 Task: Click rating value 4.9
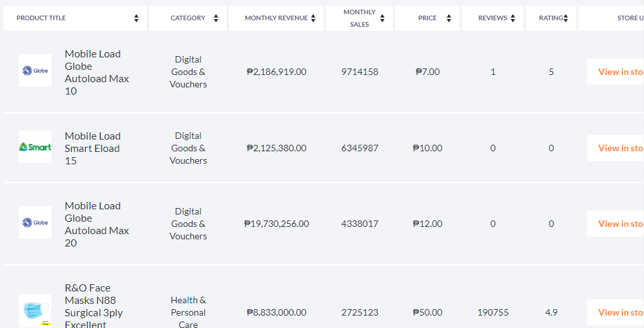point(551,312)
